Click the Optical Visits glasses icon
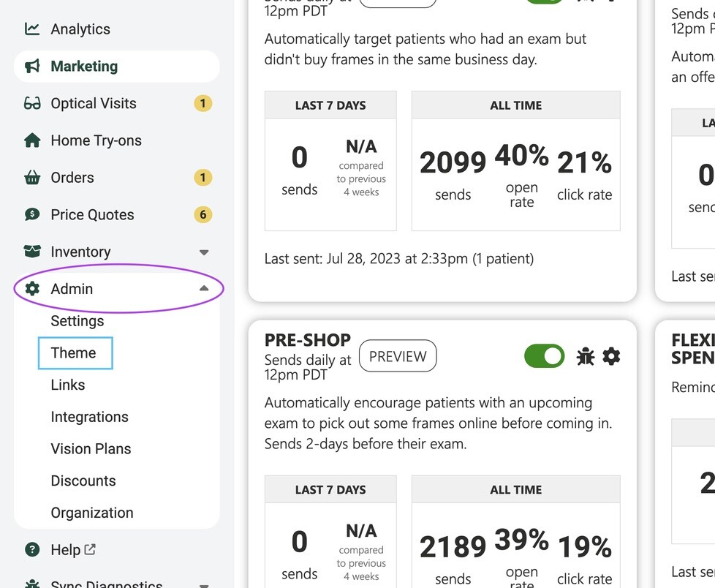The width and height of the screenshot is (715, 588). 32,104
